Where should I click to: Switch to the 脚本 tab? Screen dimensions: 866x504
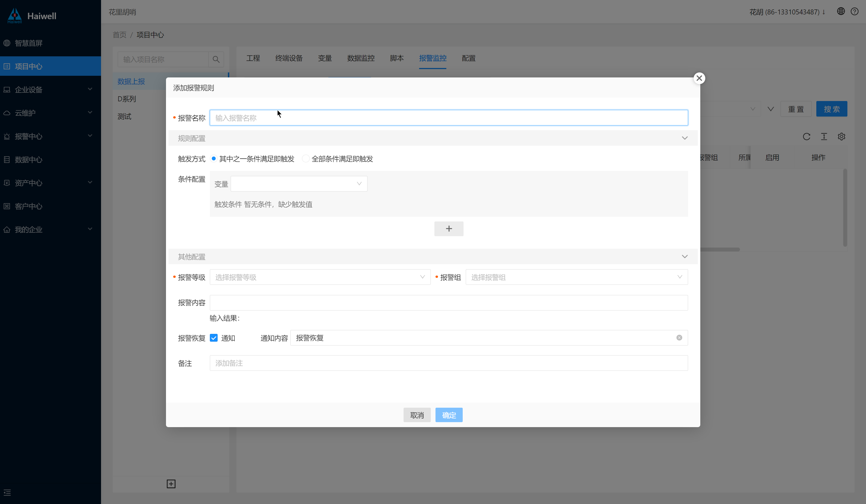[x=397, y=58]
